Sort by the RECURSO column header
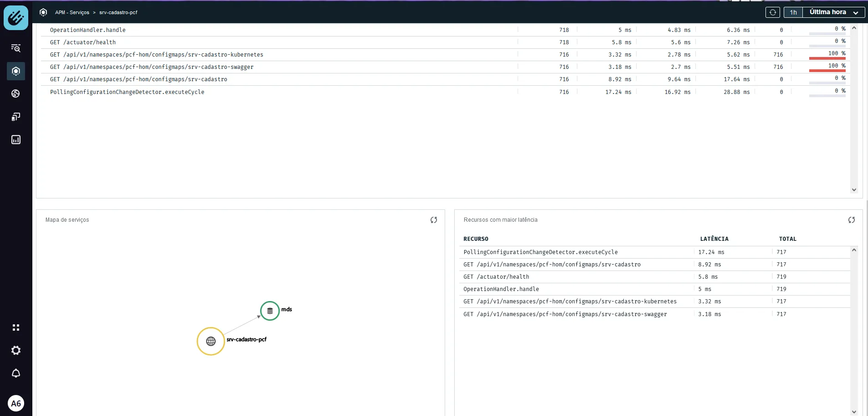This screenshot has height=416, width=868. [x=476, y=239]
